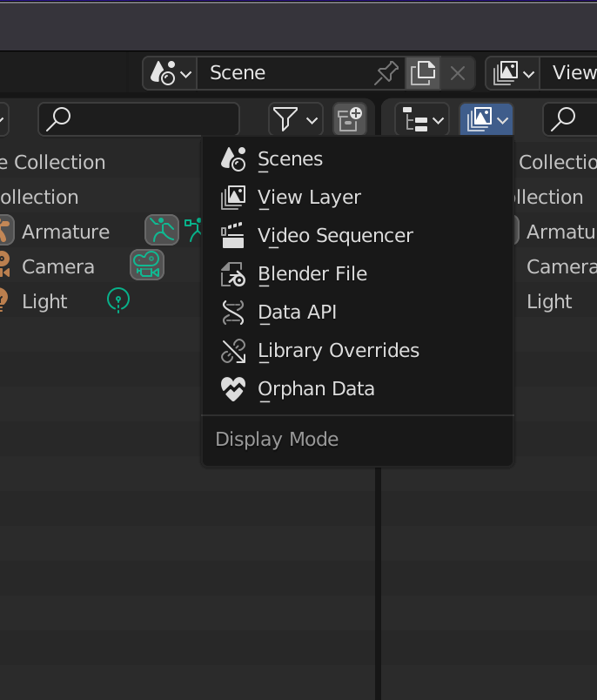Select Armature in right outliner
The image size is (597, 700).
point(561,232)
